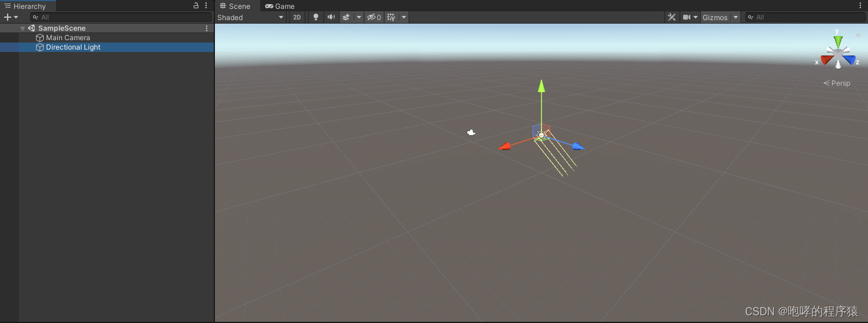The height and width of the screenshot is (323, 868).
Task: Switch to the Game tab
Action: point(280,6)
